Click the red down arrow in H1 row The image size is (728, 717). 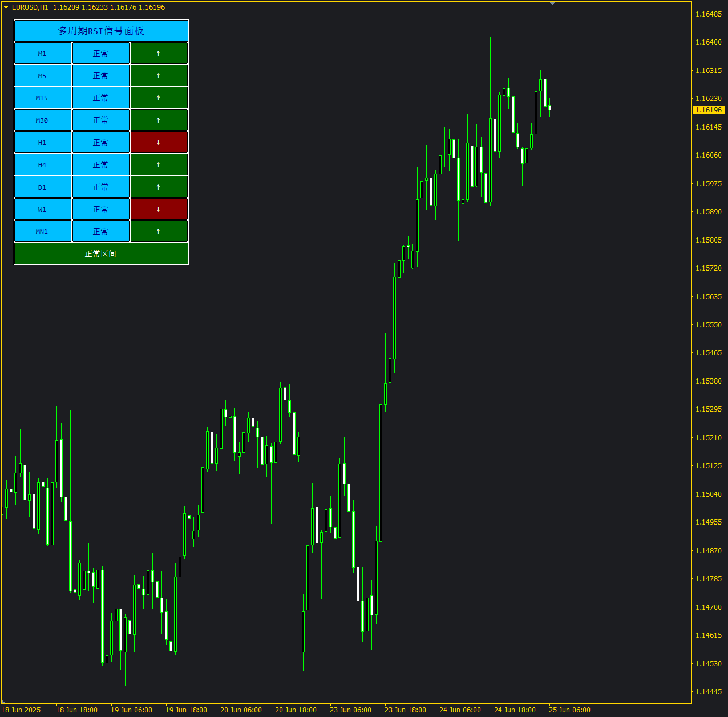[x=159, y=142]
